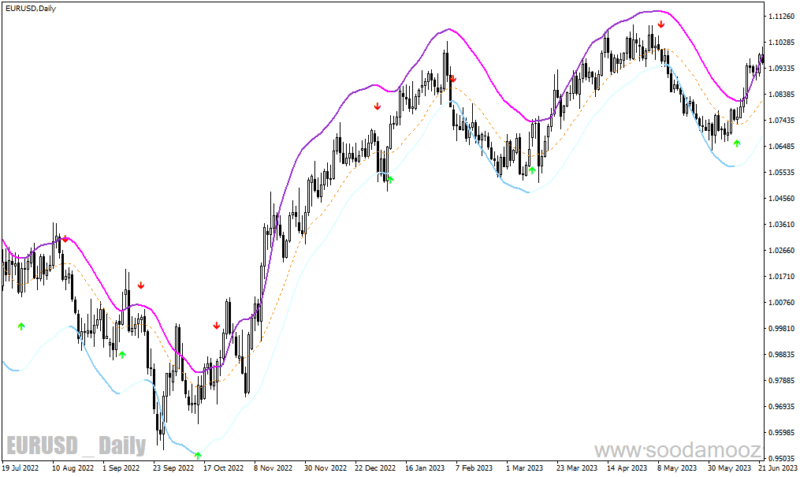Click the red down arrow at early February 2023 top
Viewport: 800px width, 477px height.
(x=453, y=79)
